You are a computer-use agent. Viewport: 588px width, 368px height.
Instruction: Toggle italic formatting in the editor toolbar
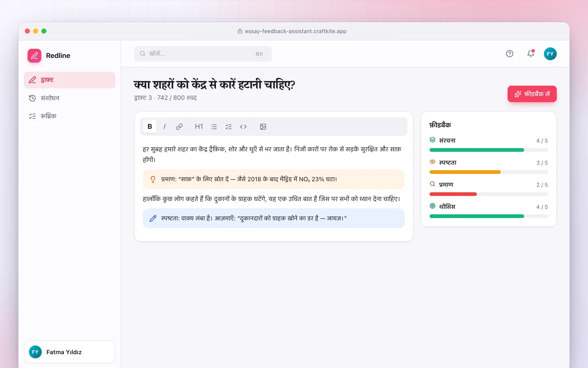pos(164,126)
